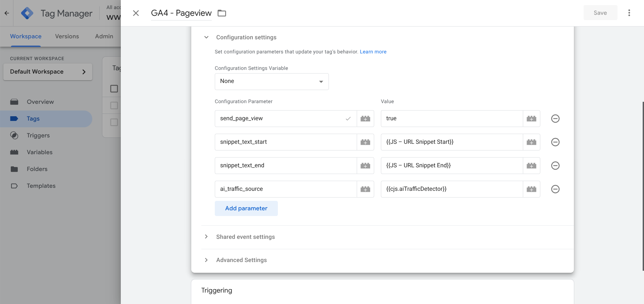Click folder icon beside the tag name
Image resolution: width=644 pixels, height=304 pixels.
222,13
